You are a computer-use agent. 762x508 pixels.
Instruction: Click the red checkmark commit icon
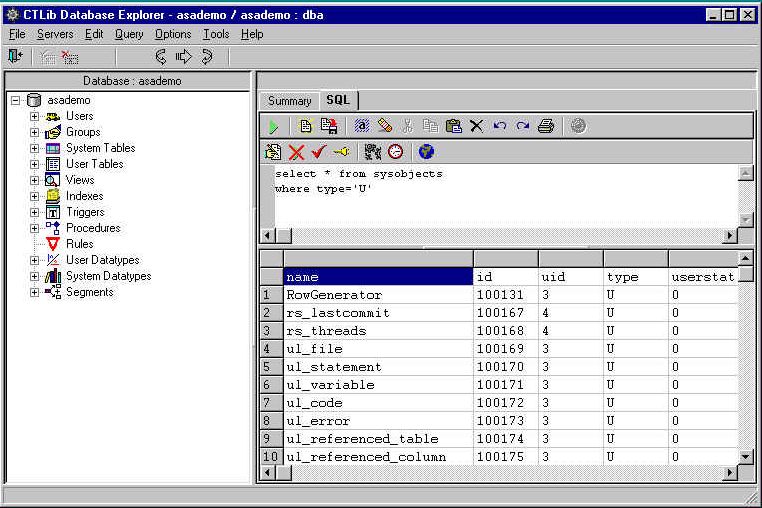pyautogui.click(x=319, y=152)
